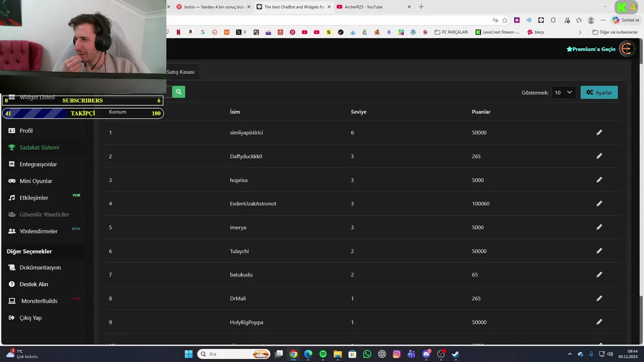Image resolution: width=644 pixels, height=362 pixels.
Task: Expand the bookmarks overflow chevron
Action: pos(580,32)
